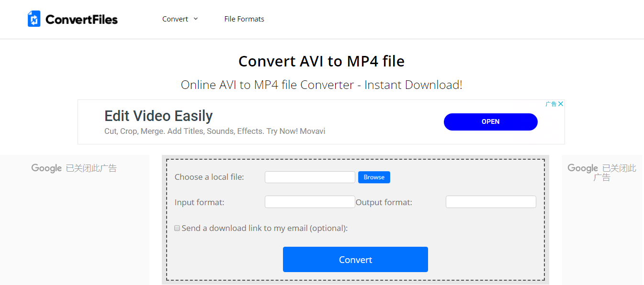Click the blue OPEN ad button
Viewport: 644px width, 285px height.
(491, 121)
